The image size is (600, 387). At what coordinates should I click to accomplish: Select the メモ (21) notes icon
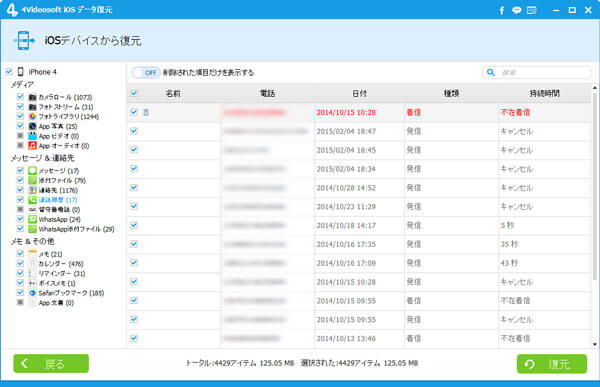coord(33,254)
